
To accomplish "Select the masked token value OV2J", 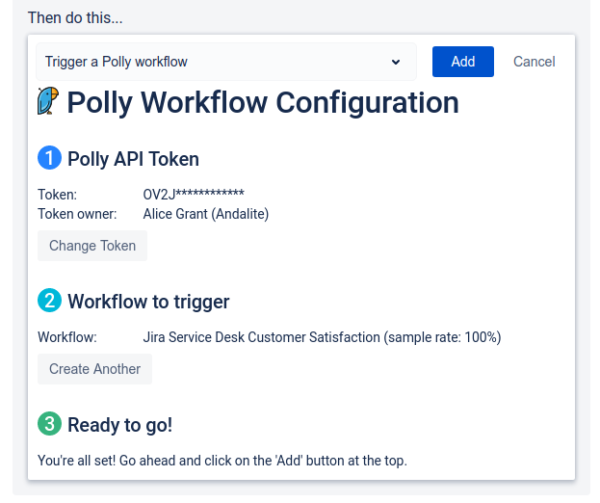I will [194, 194].
